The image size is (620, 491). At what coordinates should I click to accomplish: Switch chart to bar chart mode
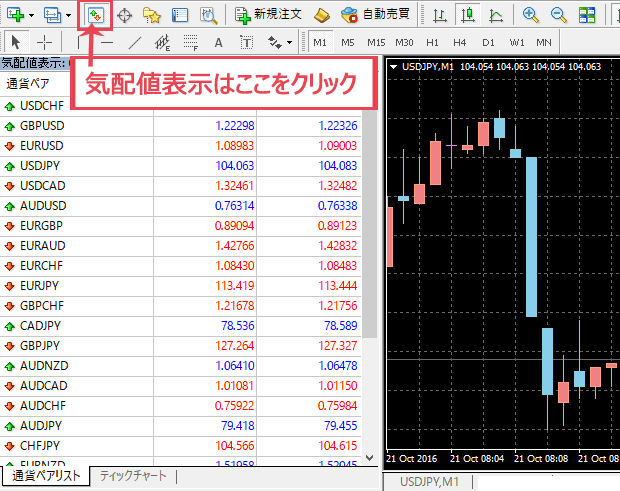pyautogui.click(x=439, y=15)
